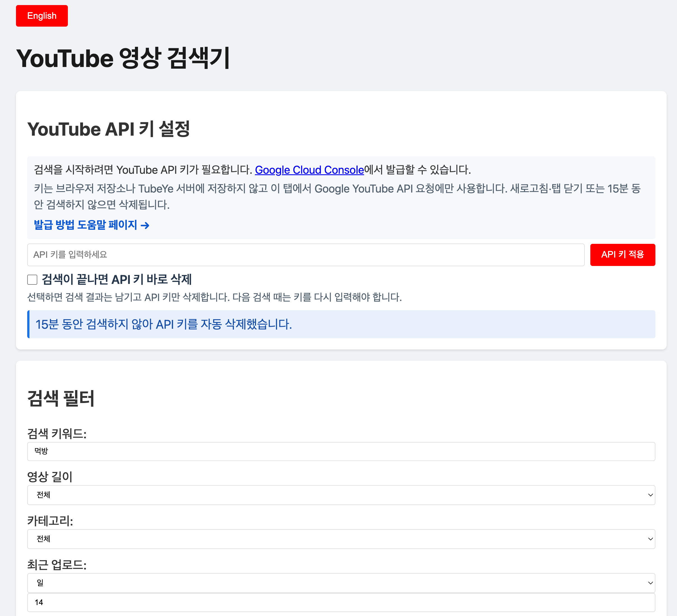Click the 최근 업로드 number field showing 14
Screen dimensions: 677x616
pyautogui.click(x=341, y=602)
